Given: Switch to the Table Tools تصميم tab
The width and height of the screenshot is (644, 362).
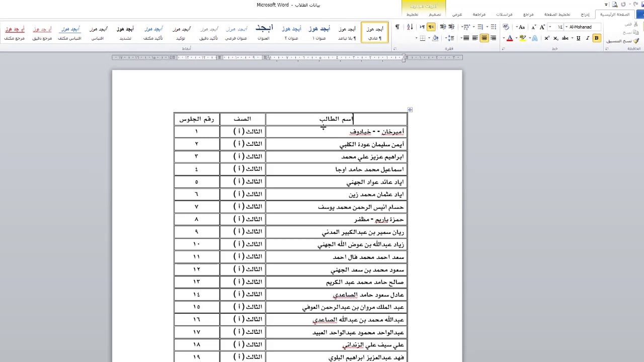Looking at the screenshot, I should click(x=435, y=15).
